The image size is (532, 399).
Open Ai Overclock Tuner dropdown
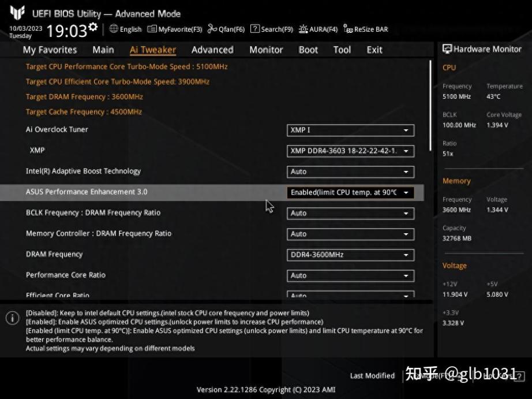click(350, 130)
